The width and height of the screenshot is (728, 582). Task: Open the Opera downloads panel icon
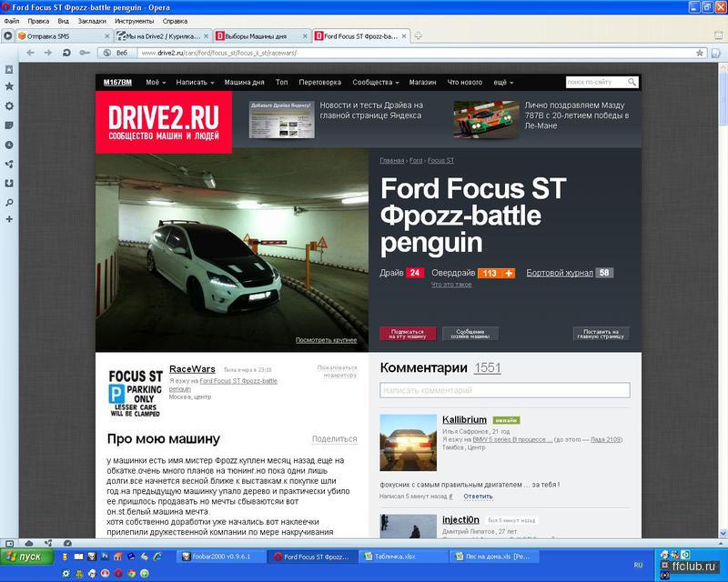pyautogui.click(x=9, y=184)
